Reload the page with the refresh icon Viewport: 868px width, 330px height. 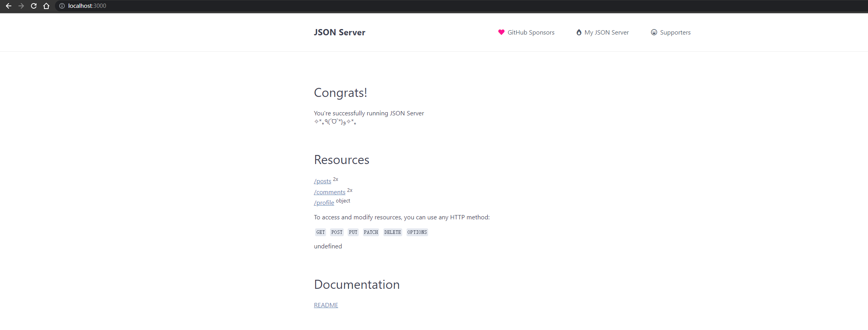pos(34,6)
